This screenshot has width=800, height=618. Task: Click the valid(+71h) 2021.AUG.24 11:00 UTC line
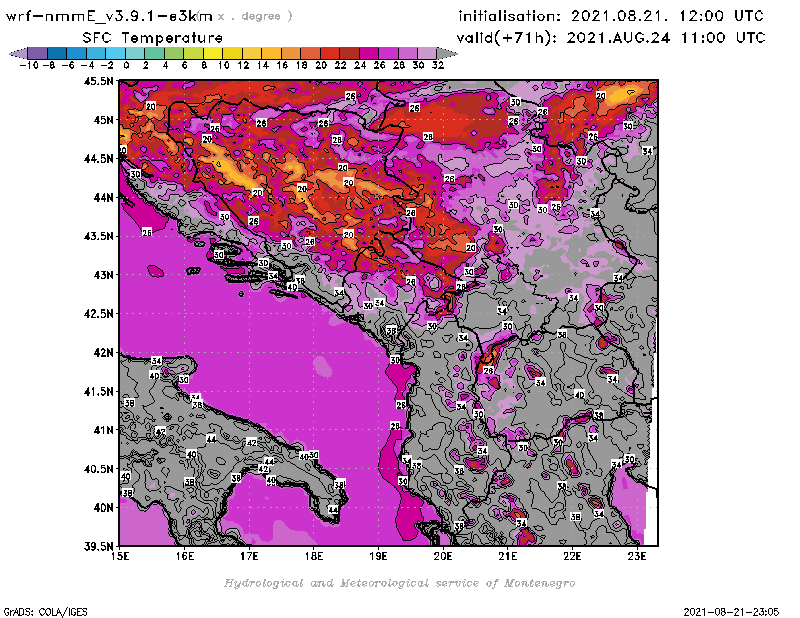pos(611,37)
